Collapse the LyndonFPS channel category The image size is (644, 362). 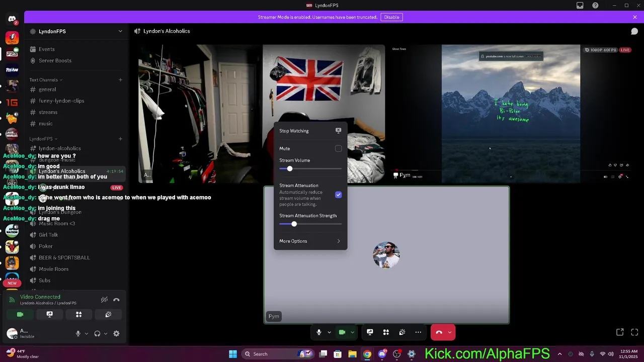click(43, 139)
